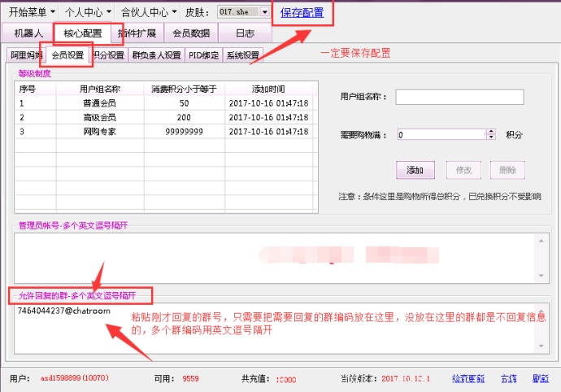Go to the 日志 tab
The image size is (561, 392).
coord(245,33)
